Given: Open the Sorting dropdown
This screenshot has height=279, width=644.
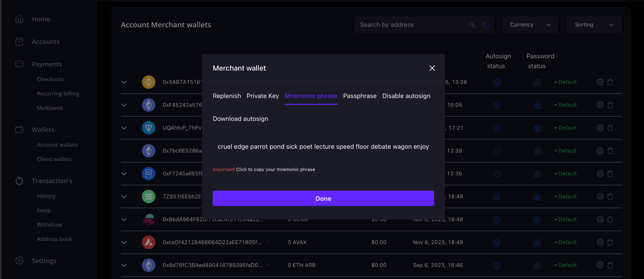Looking at the screenshot, I should (x=594, y=25).
